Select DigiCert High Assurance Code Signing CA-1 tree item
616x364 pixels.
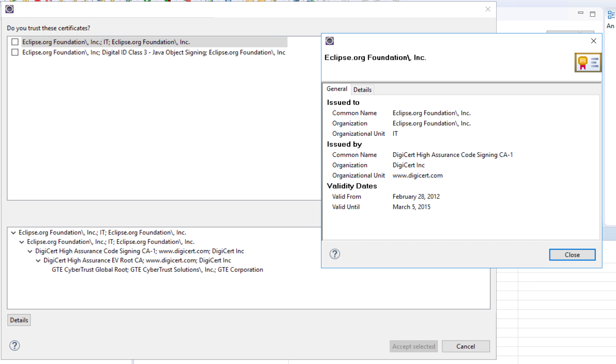click(x=140, y=251)
